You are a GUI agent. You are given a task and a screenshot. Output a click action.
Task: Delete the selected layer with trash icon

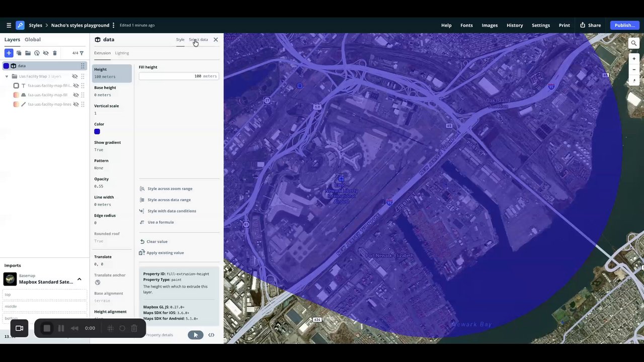(55, 53)
